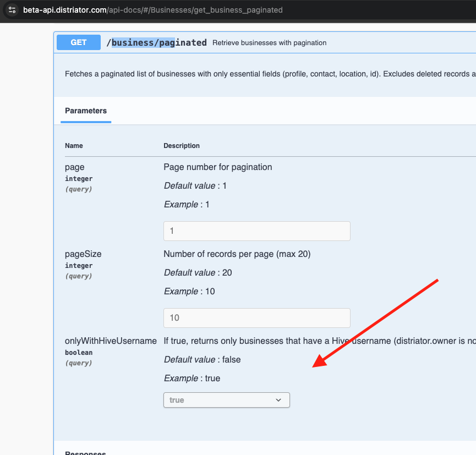This screenshot has height=455, width=476.
Task: Open the onlyWithHiveUsername boolean dropdown
Action: click(x=226, y=400)
